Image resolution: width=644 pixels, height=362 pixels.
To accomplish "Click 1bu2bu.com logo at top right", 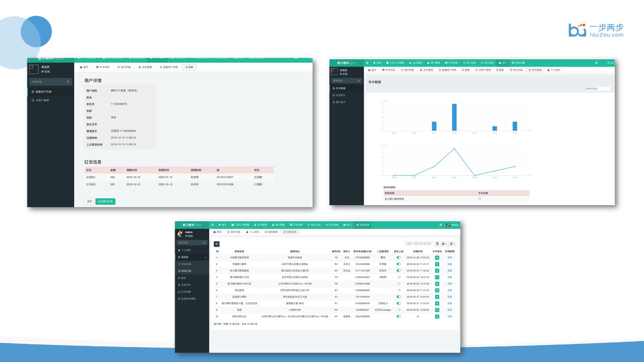I will [x=596, y=30].
